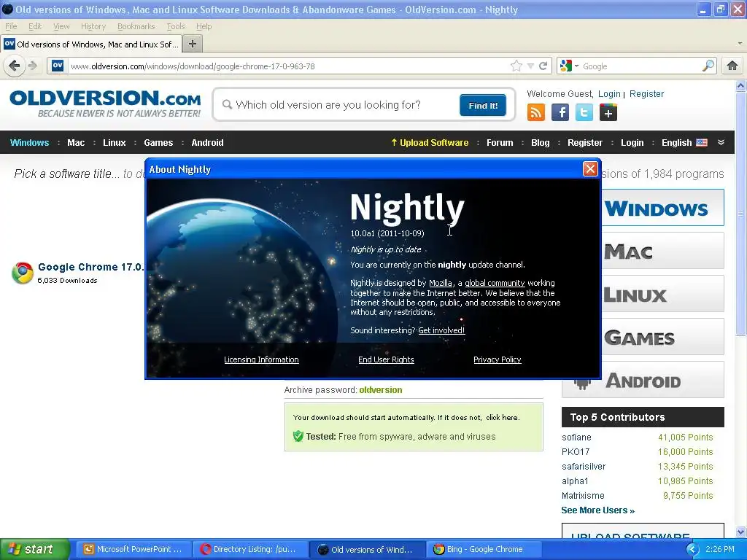Open the English language selector
The width and height of the screenshot is (747, 560).
click(x=684, y=142)
